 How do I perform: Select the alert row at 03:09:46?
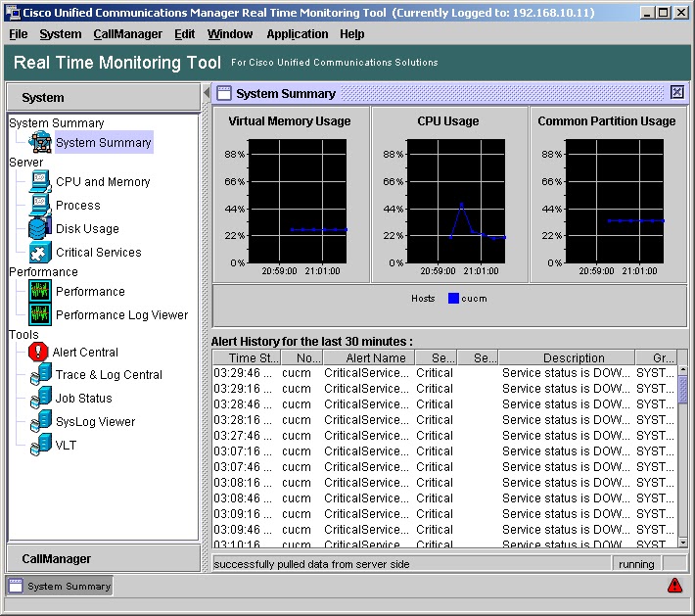(x=445, y=530)
